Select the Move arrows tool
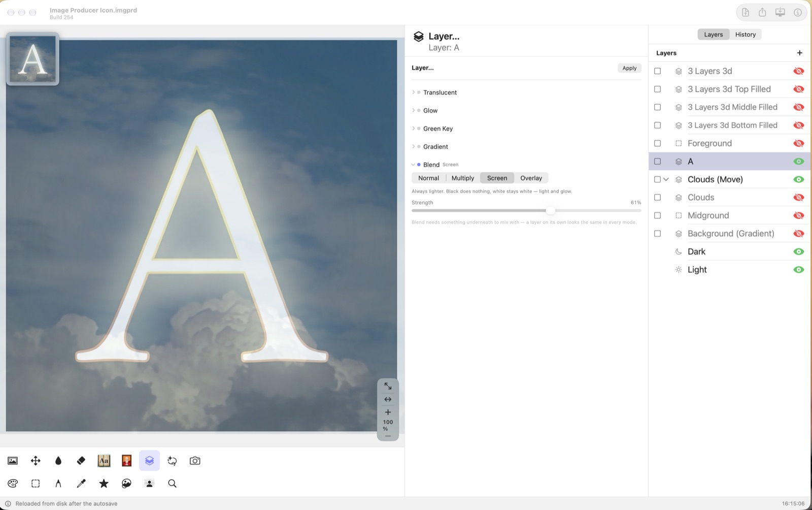The image size is (812, 510). point(36,461)
